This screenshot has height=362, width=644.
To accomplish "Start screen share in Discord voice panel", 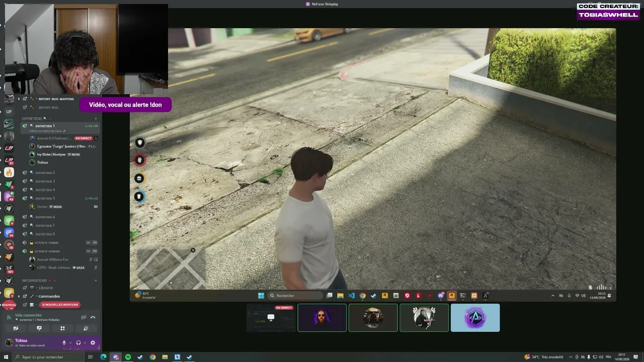I will [x=39, y=328].
